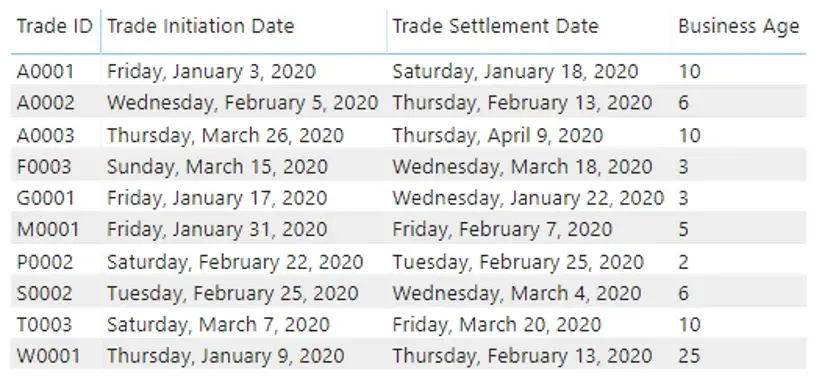This screenshot has width=822, height=383.
Task: Select trade A0002 cell
Action: [x=46, y=103]
